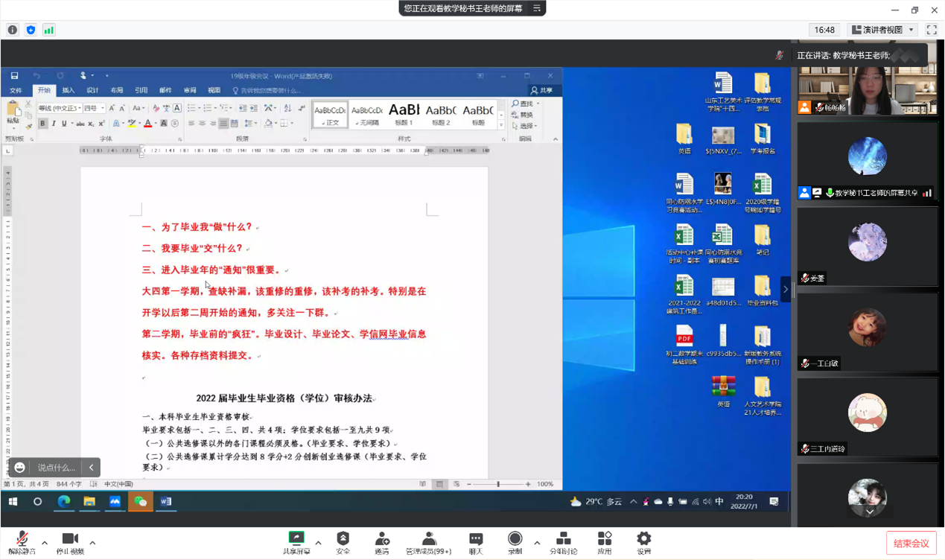Expand options arrow next to Share Screen
Screen dimensions: 945x560
[x=318, y=543]
